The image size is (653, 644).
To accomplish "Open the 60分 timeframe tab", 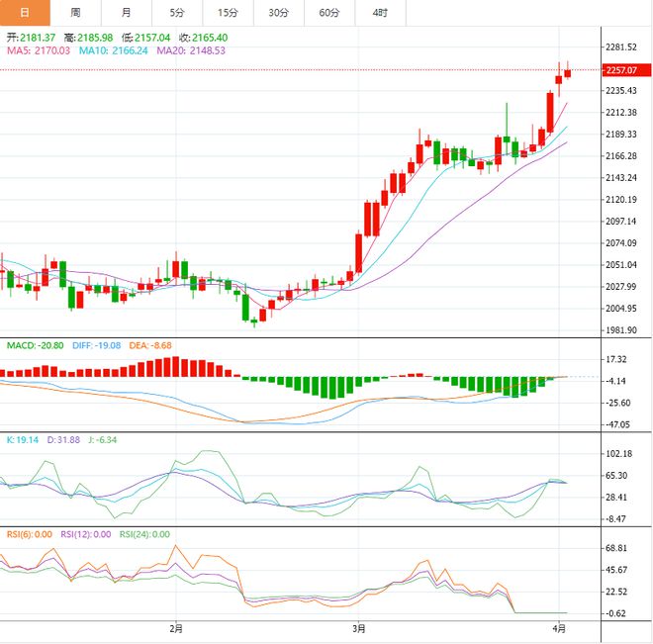I will 329,13.
